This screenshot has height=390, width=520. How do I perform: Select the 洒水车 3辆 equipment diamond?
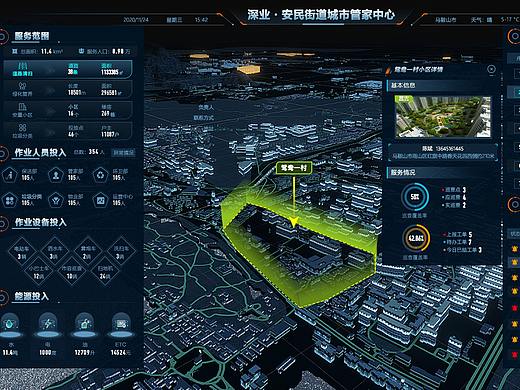click(x=55, y=252)
